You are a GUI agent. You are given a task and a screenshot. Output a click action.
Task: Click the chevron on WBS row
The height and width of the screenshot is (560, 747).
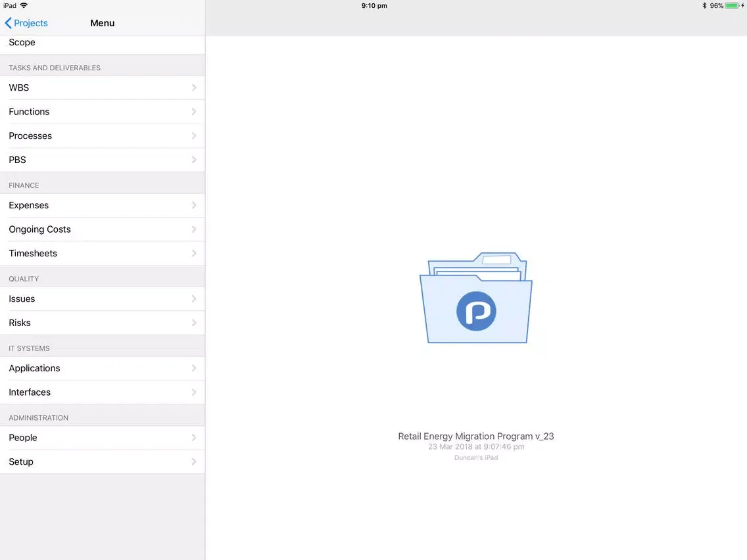[x=194, y=87]
